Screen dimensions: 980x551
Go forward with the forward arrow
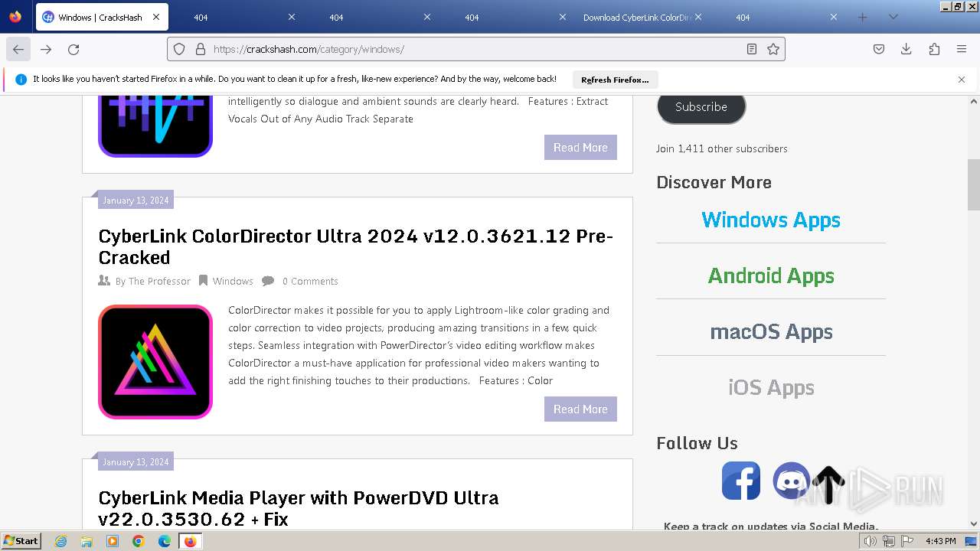pyautogui.click(x=46, y=49)
